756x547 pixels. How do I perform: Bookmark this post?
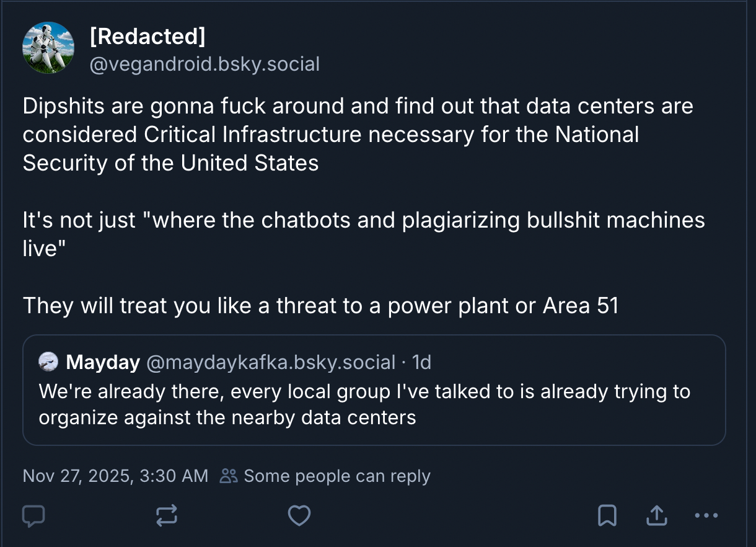coord(606,515)
